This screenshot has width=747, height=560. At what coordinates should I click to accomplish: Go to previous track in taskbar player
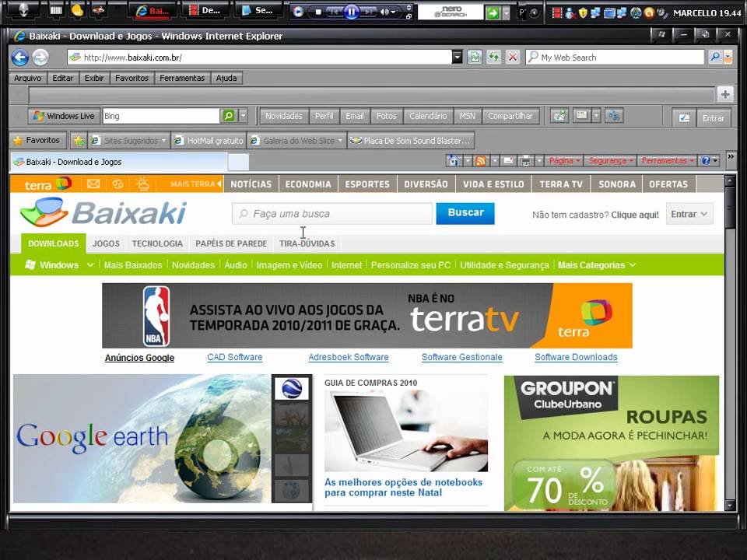click(335, 12)
